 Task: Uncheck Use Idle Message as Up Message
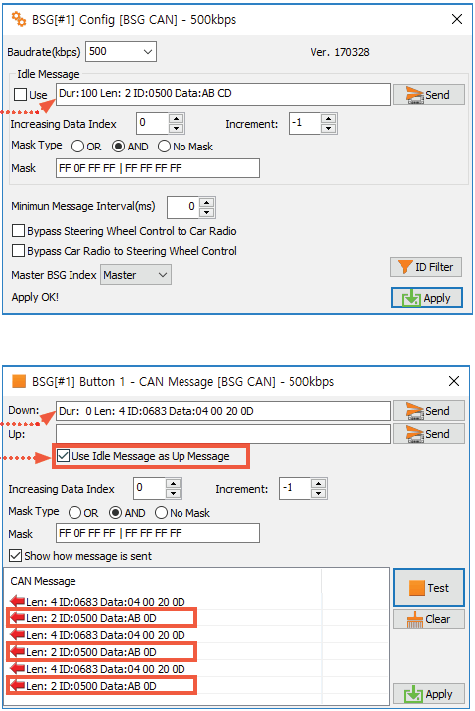64,456
